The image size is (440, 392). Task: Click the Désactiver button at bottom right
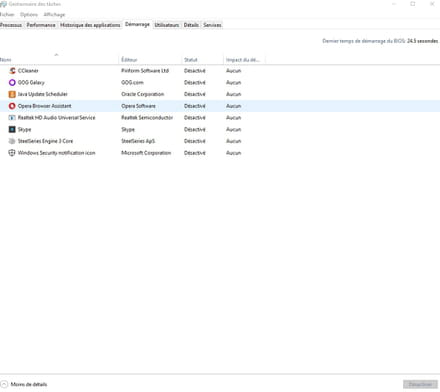coord(420,384)
